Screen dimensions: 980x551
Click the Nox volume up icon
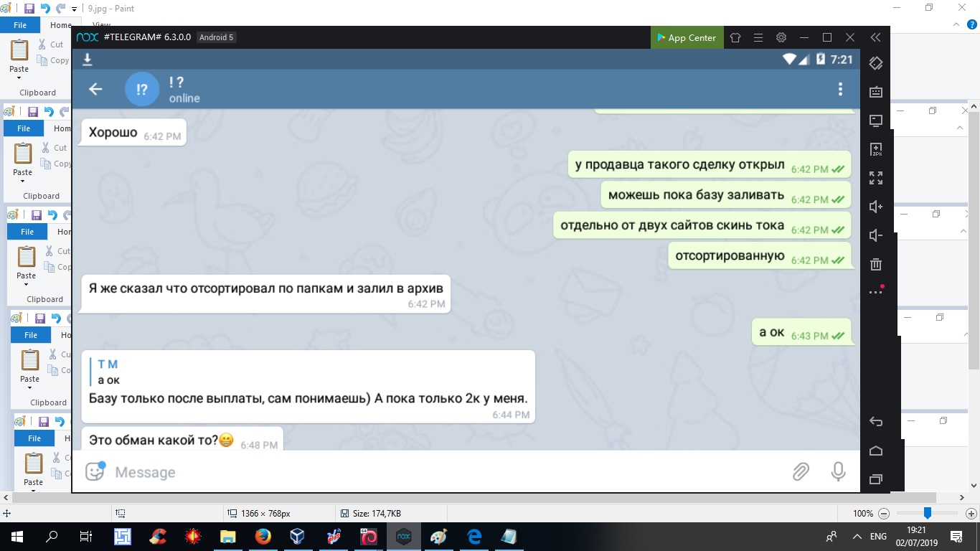point(875,207)
